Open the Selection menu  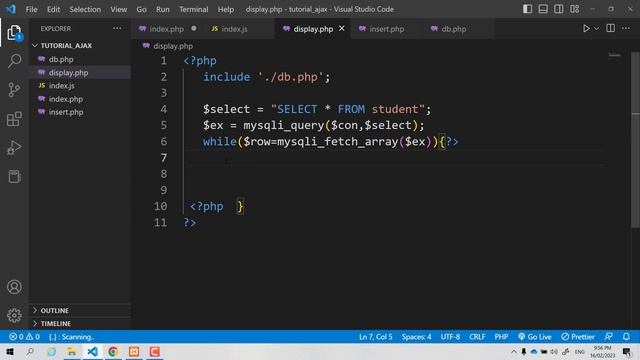pos(85,9)
